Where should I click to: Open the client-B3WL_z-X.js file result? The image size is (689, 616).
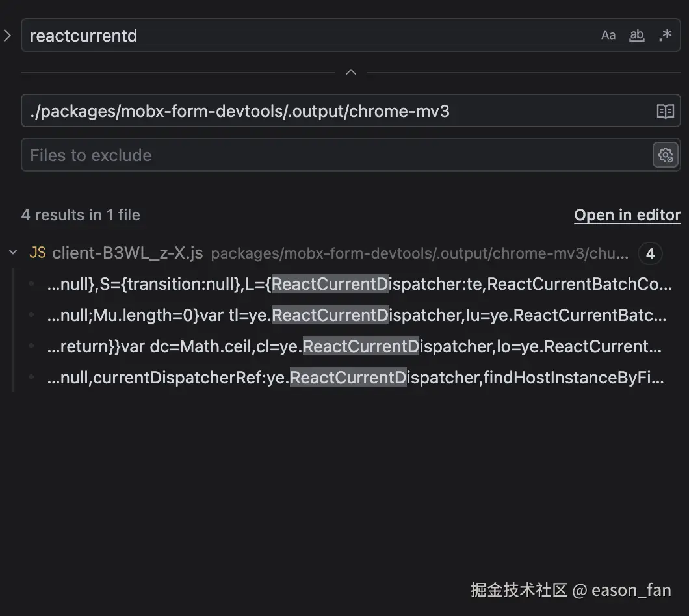pos(127,253)
